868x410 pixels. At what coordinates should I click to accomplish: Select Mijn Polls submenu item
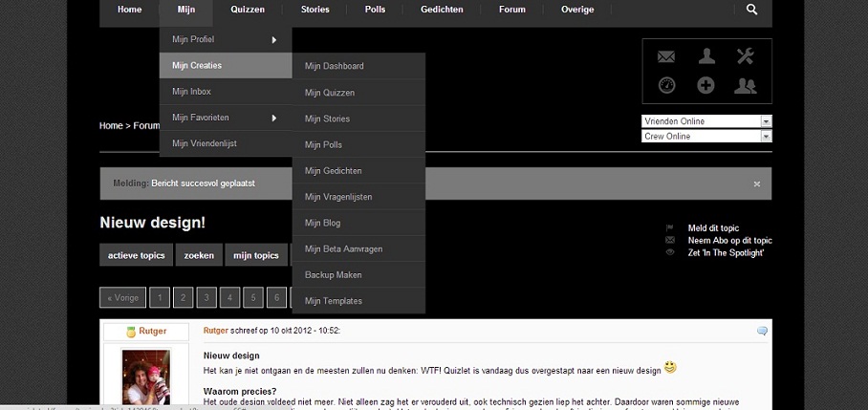358,144
